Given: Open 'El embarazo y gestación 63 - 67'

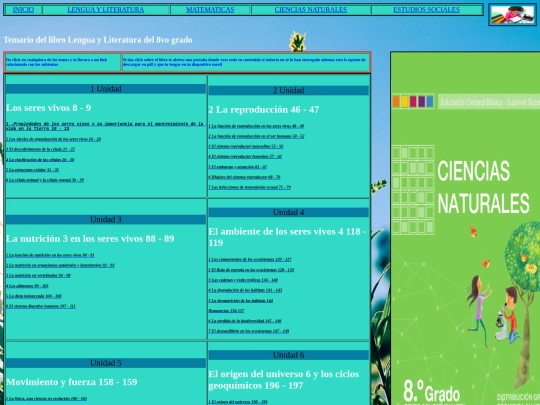Looking at the screenshot, I should 238,167.
